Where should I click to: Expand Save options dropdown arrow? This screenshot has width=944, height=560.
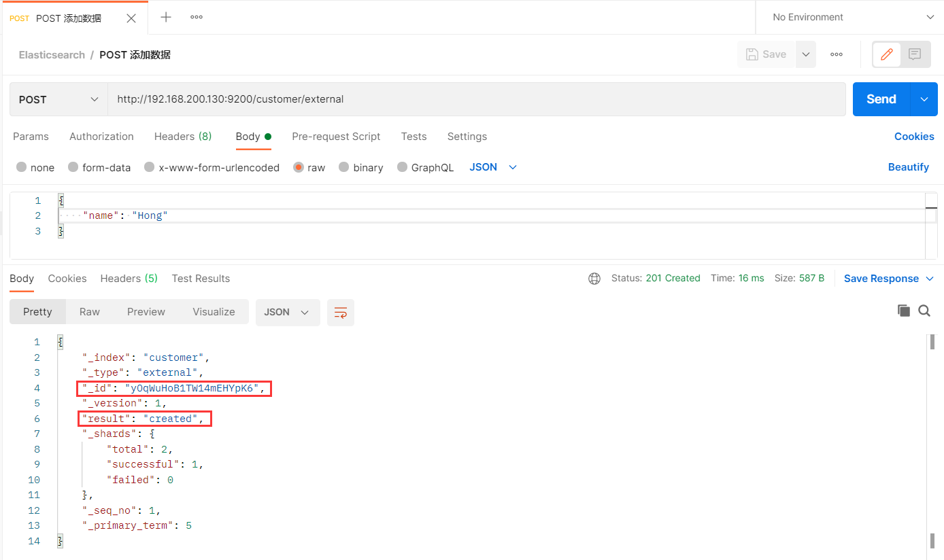(806, 54)
